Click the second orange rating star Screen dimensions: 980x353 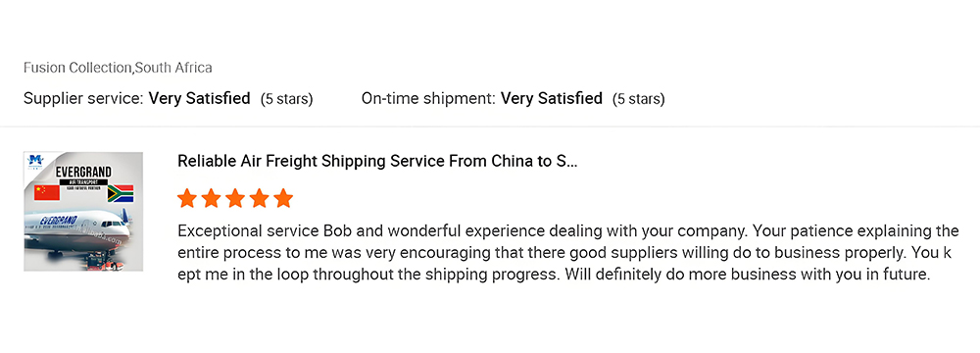212,198
